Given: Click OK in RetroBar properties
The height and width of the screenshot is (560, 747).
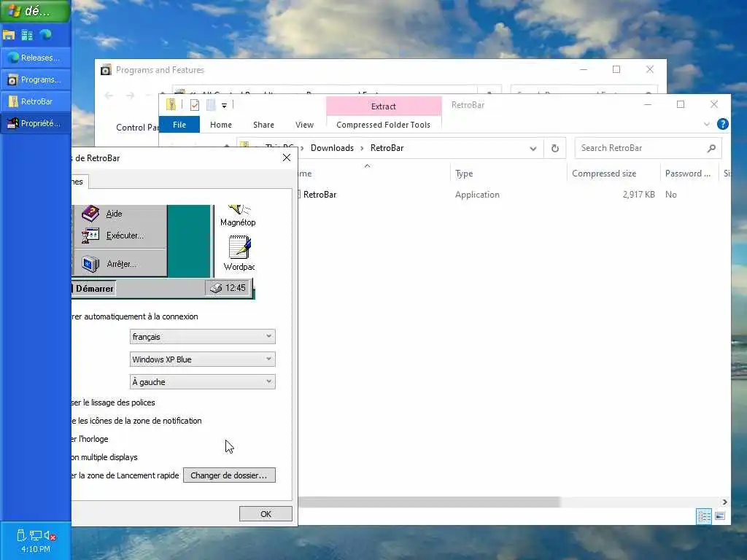Looking at the screenshot, I should (x=266, y=514).
